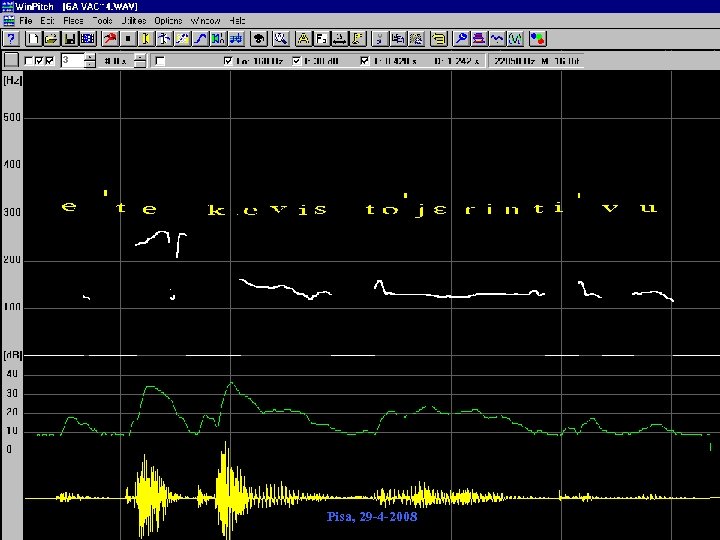Toggle the third checked box in the checkbox trio

click(x=50, y=61)
